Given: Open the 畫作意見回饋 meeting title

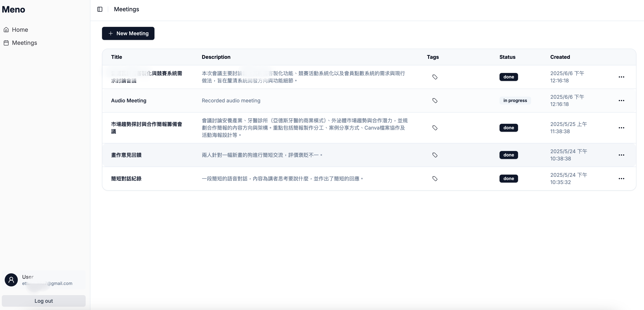Looking at the screenshot, I should pos(126,155).
